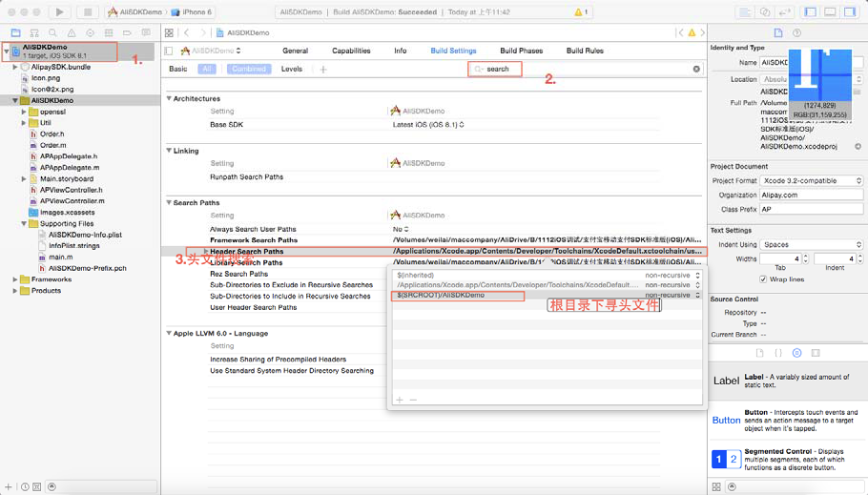Viewport: 868px width, 495px height.
Task: Show related items grid icon
Action: pyautogui.click(x=169, y=32)
